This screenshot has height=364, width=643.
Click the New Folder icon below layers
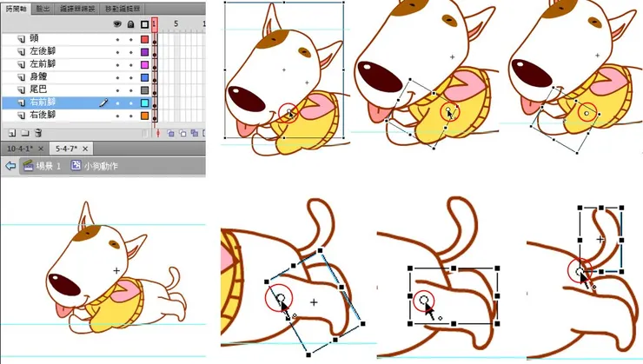(x=25, y=133)
